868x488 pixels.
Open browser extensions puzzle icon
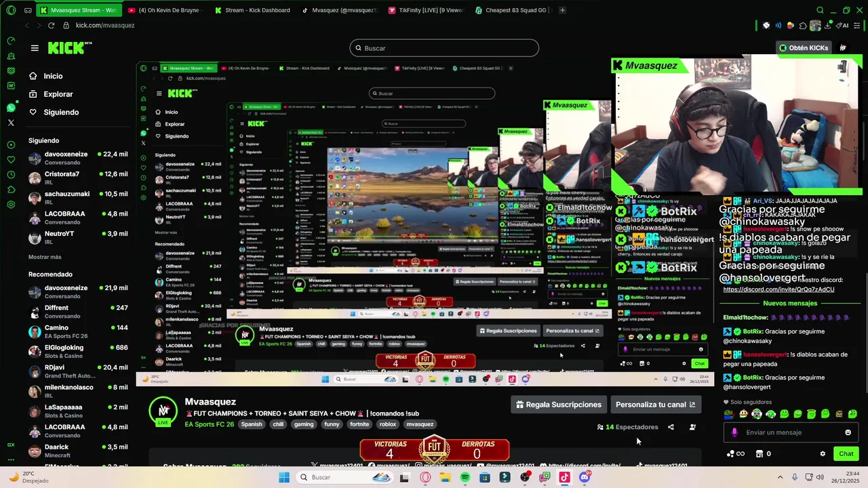click(803, 25)
